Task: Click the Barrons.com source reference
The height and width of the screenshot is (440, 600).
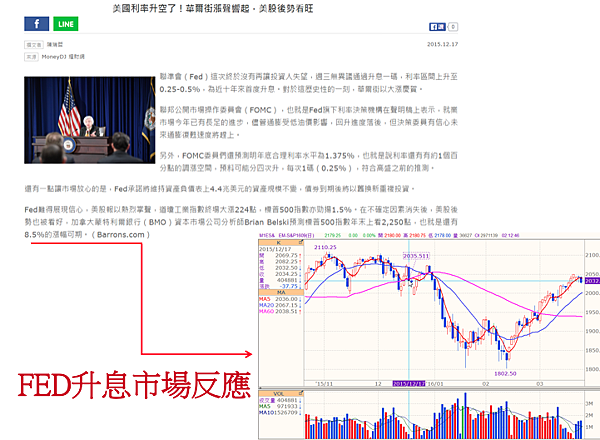Action: tap(120, 235)
